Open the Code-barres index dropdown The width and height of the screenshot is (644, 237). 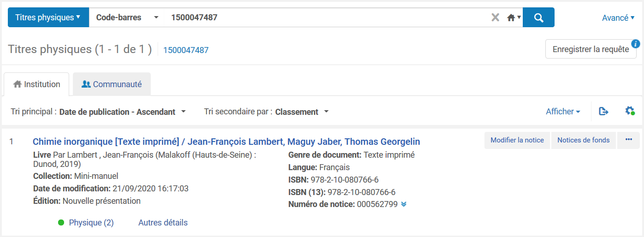tap(127, 18)
